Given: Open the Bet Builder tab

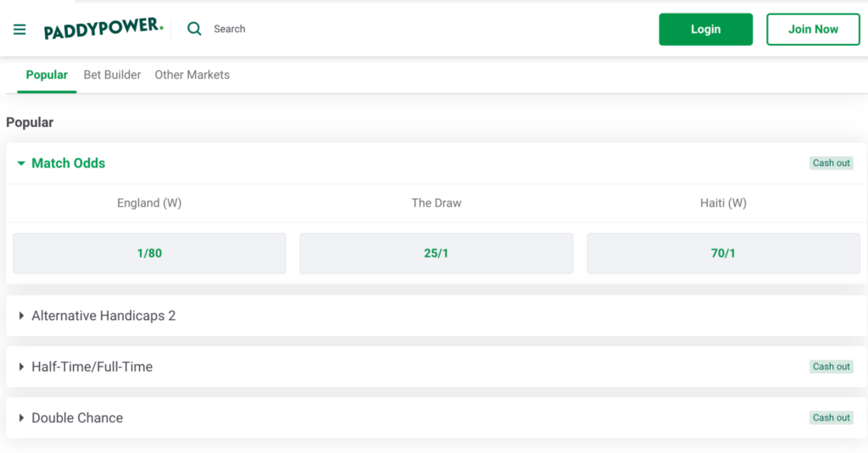Looking at the screenshot, I should tap(112, 75).
